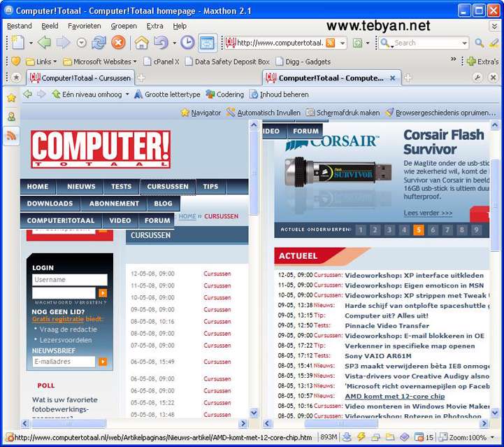
Task: Open Eén niveau omhoog dropdown arrow
Action: [127, 94]
